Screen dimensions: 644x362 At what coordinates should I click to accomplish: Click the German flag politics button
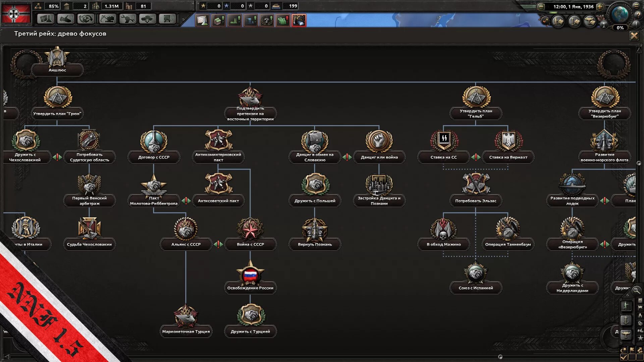coord(16,13)
